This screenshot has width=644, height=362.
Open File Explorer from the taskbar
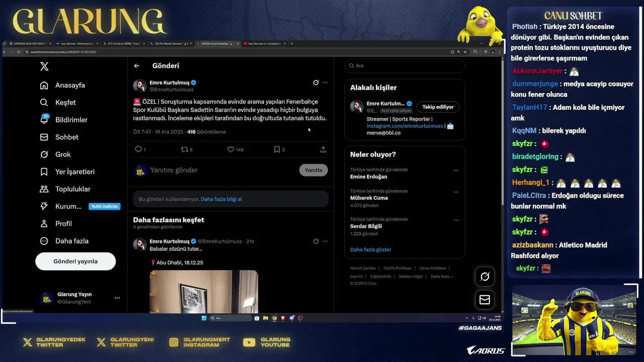tap(265, 318)
